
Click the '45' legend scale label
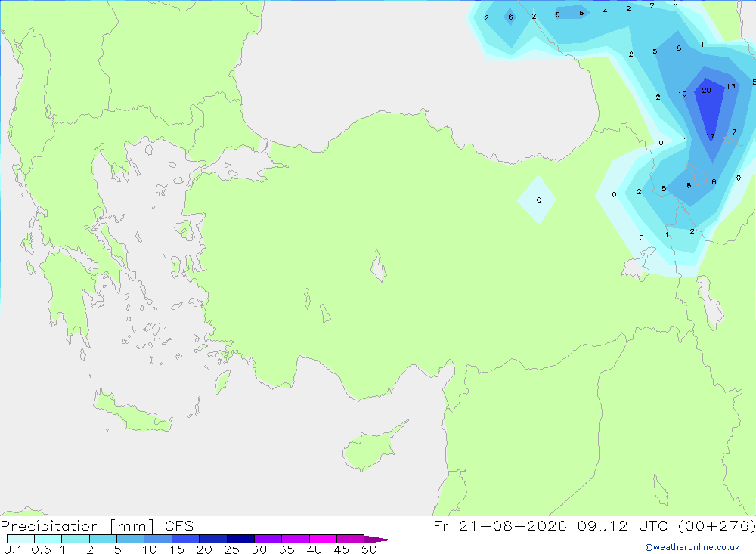tap(342, 549)
